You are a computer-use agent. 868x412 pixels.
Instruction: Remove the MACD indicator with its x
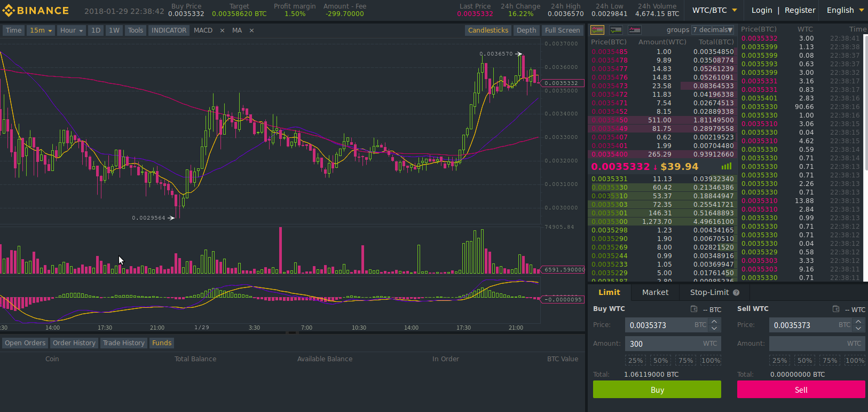222,30
